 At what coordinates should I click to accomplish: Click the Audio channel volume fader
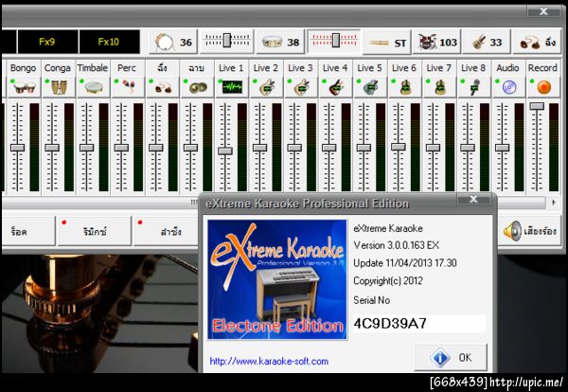coord(502,148)
